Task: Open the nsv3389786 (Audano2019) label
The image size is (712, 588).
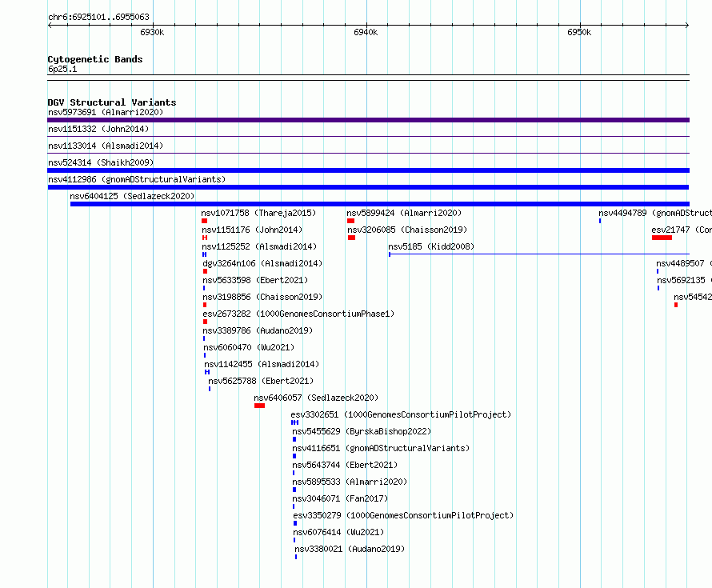Action: (x=258, y=330)
